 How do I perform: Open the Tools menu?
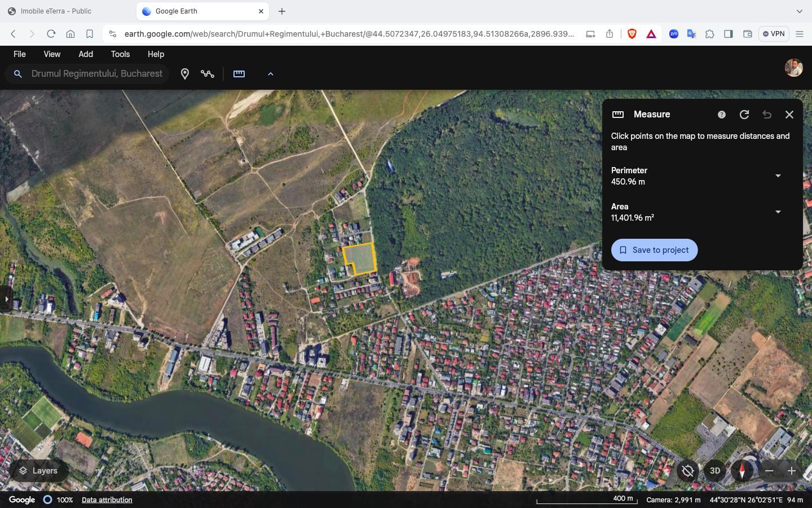pyautogui.click(x=120, y=54)
